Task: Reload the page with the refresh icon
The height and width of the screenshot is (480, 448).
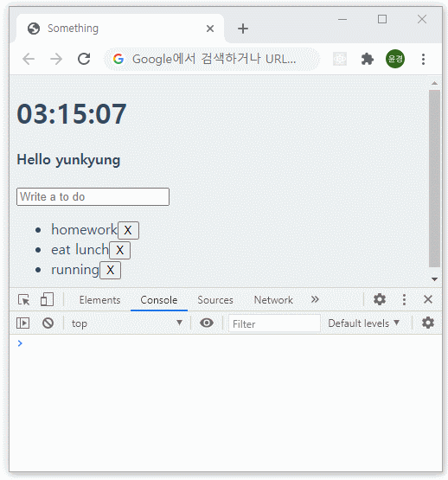Action: click(x=84, y=59)
